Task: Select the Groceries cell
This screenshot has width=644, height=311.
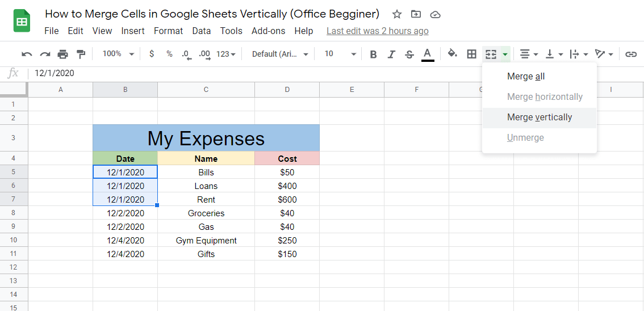Action: (x=206, y=213)
